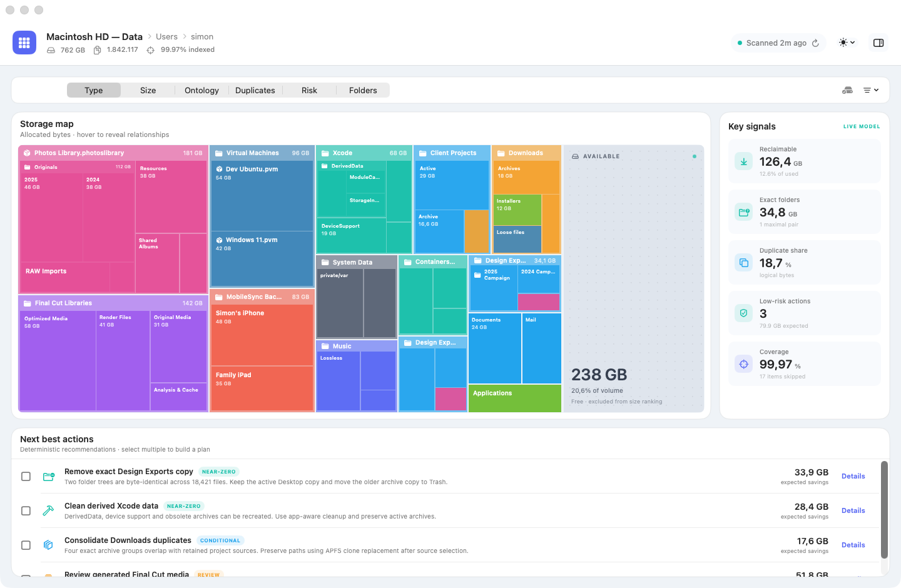Click the Exact folders signal icon

tap(744, 212)
